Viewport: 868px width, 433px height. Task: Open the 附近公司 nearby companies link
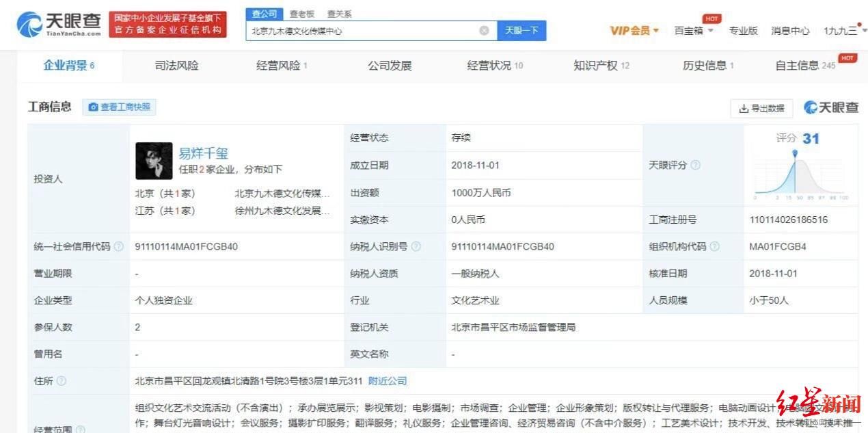(388, 381)
